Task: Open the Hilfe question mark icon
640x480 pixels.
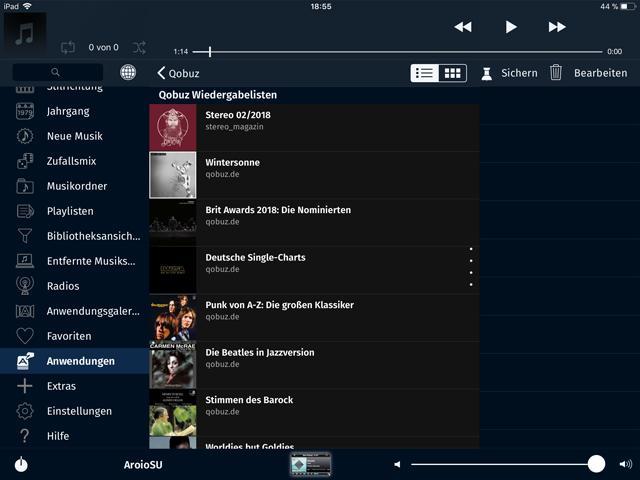Action: (25, 436)
